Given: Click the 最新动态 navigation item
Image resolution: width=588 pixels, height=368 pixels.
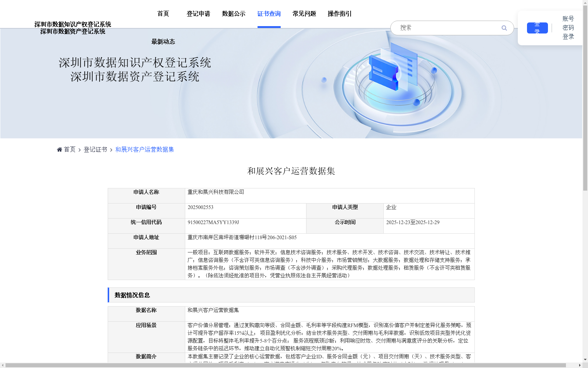Looking at the screenshot, I should click(x=163, y=42).
